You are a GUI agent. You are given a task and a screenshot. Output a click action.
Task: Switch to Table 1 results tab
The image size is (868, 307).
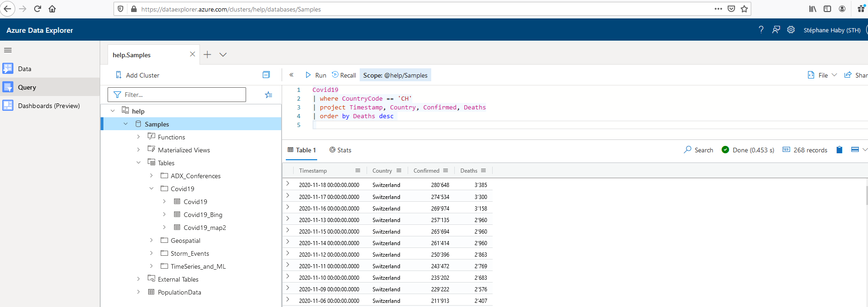tap(301, 150)
